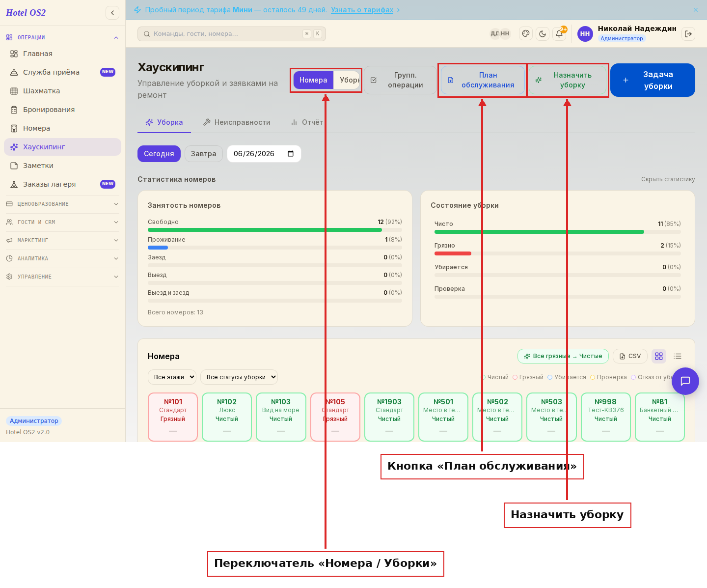The image size is (707, 588).
Task: Switch rooms to grid view icon
Action: (x=659, y=356)
